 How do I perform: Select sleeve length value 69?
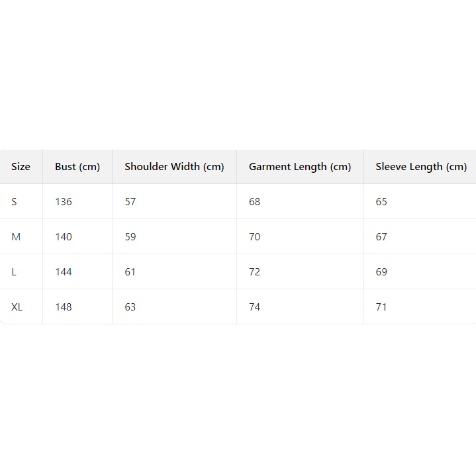coord(381,272)
